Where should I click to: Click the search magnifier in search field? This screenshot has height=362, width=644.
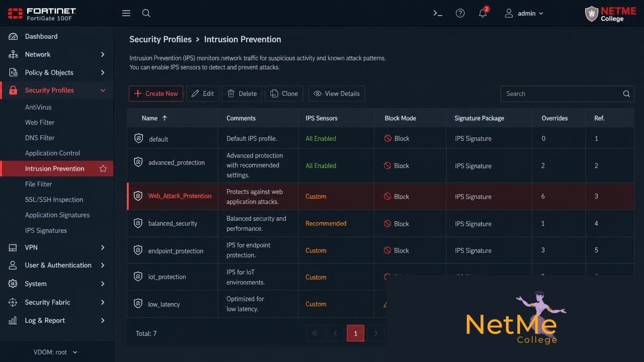coord(626,94)
